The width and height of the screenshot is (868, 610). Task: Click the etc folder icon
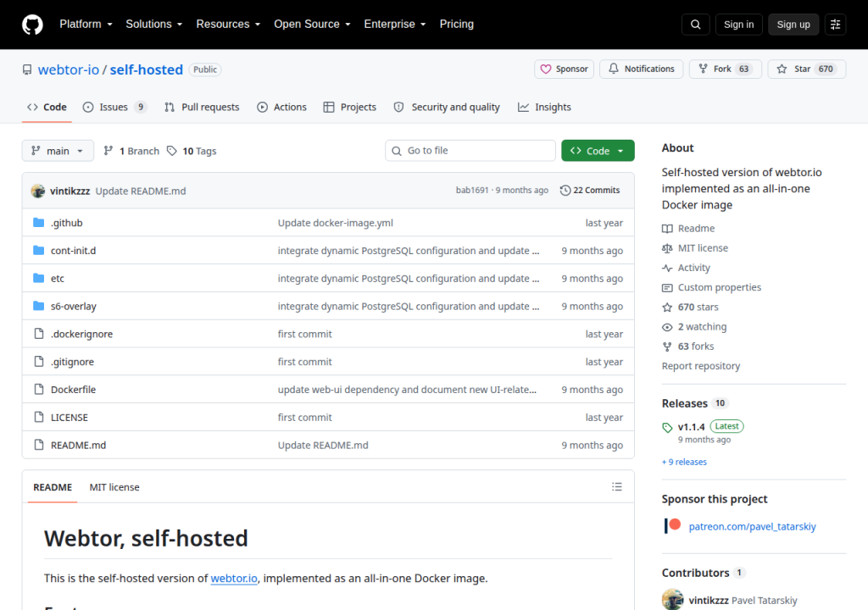39,278
